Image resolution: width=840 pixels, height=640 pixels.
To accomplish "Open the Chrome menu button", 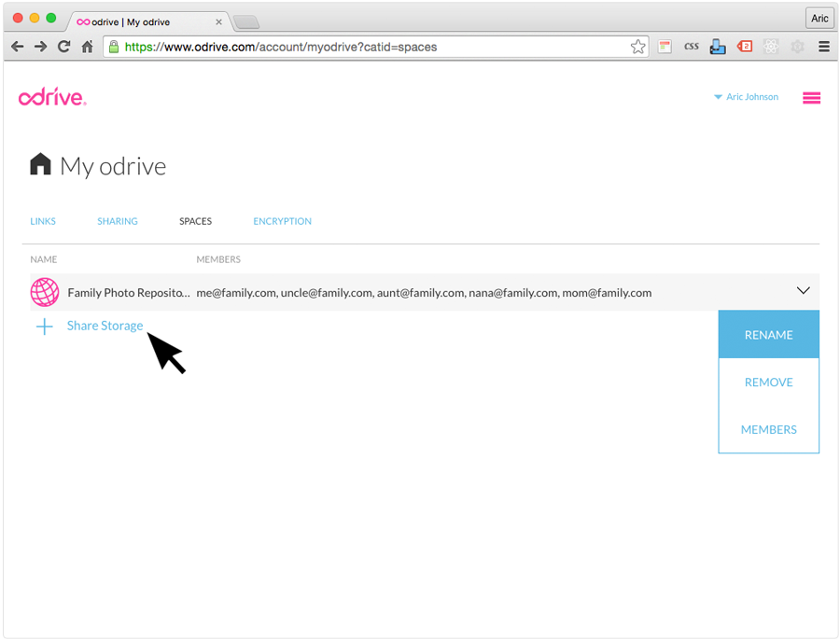I will [x=824, y=47].
